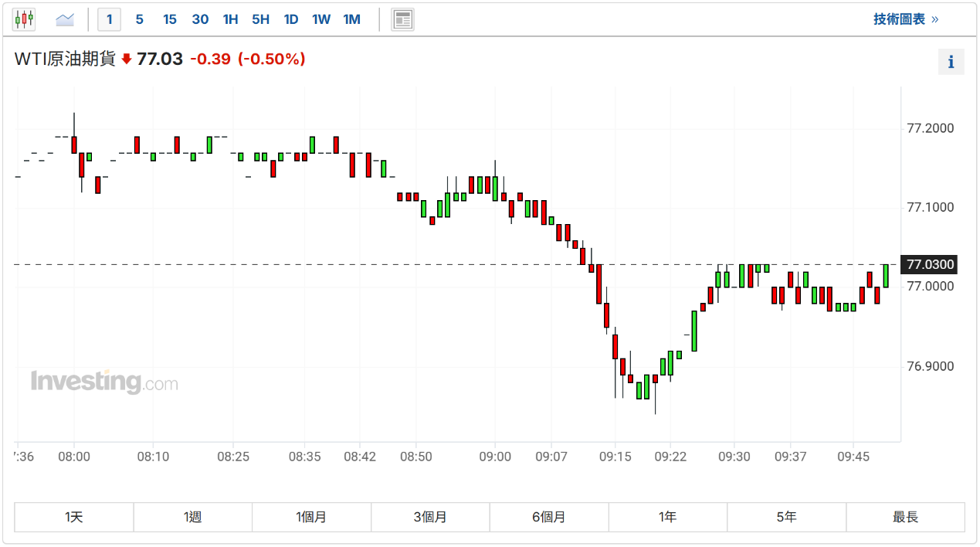Switch to the area chart icon
The image size is (980, 547).
pyautogui.click(x=65, y=19)
